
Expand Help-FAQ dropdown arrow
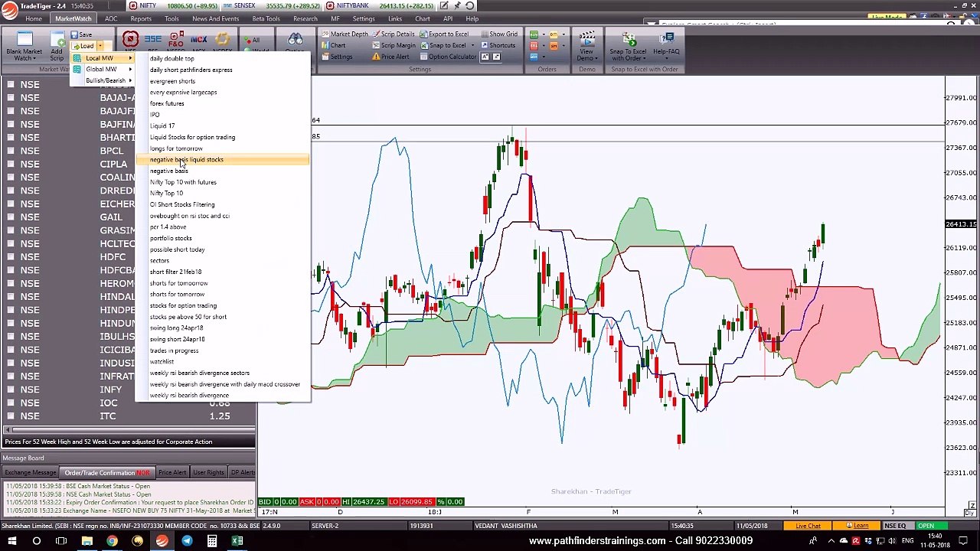(666, 58)
